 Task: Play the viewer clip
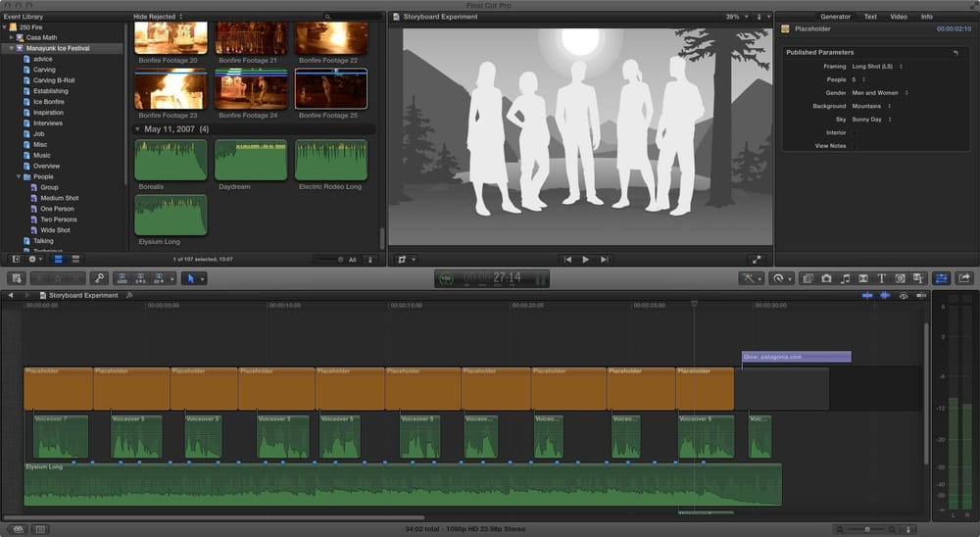coord(586,260)
